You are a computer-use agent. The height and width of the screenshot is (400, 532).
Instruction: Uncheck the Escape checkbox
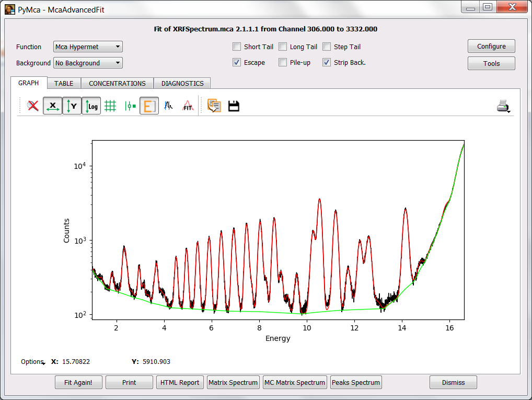pyautogui.click(x=237, y=63)
